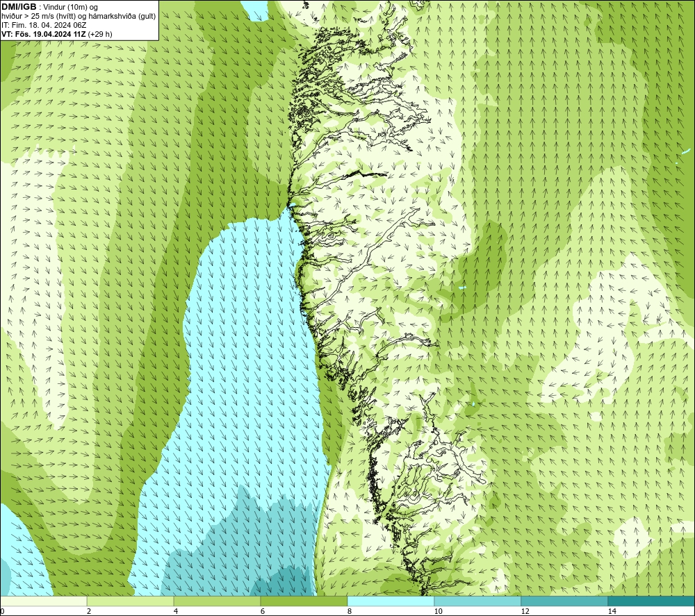Click the legend value '10'

point(438,612)
